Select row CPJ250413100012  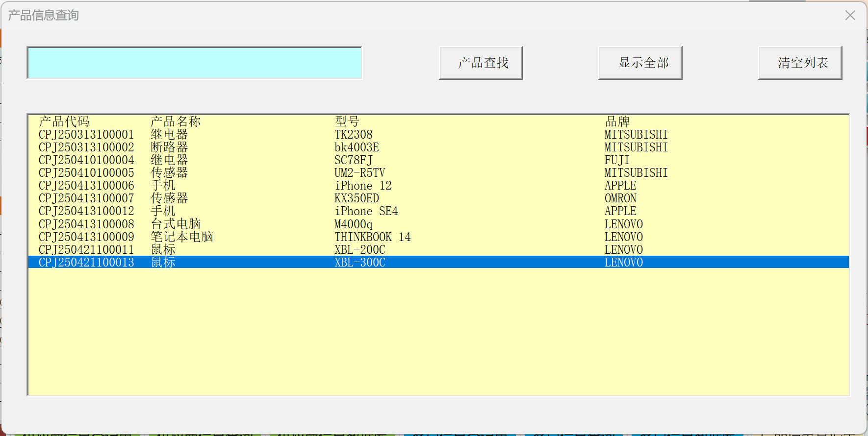438,211
